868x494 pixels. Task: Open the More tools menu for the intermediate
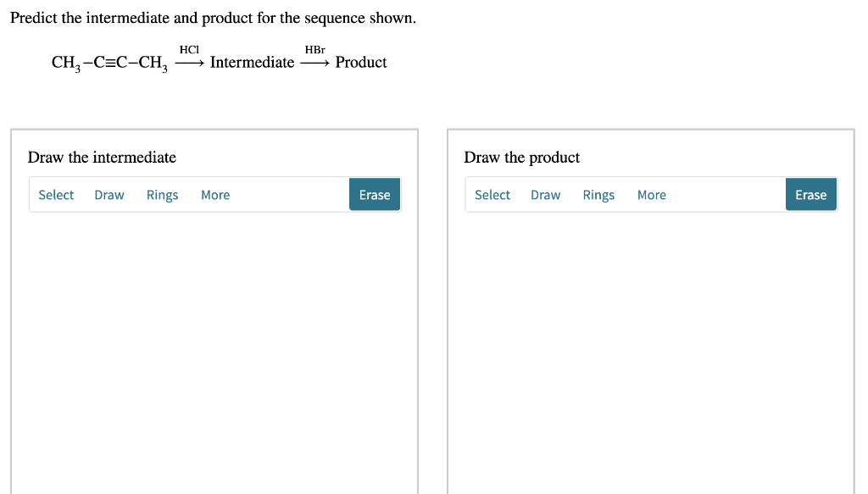pyautogui.click(x=215, y=194)
